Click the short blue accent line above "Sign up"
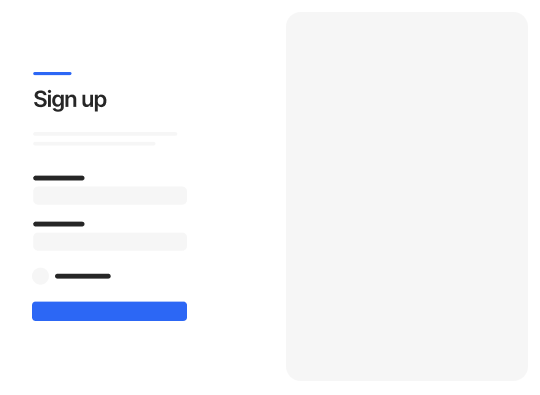This screenshot has height=395, width=540. (x=52, y=73)
